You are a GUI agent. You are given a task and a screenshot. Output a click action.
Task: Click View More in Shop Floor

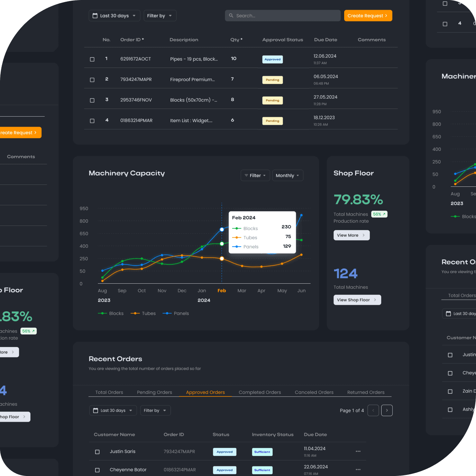point(351,235)
